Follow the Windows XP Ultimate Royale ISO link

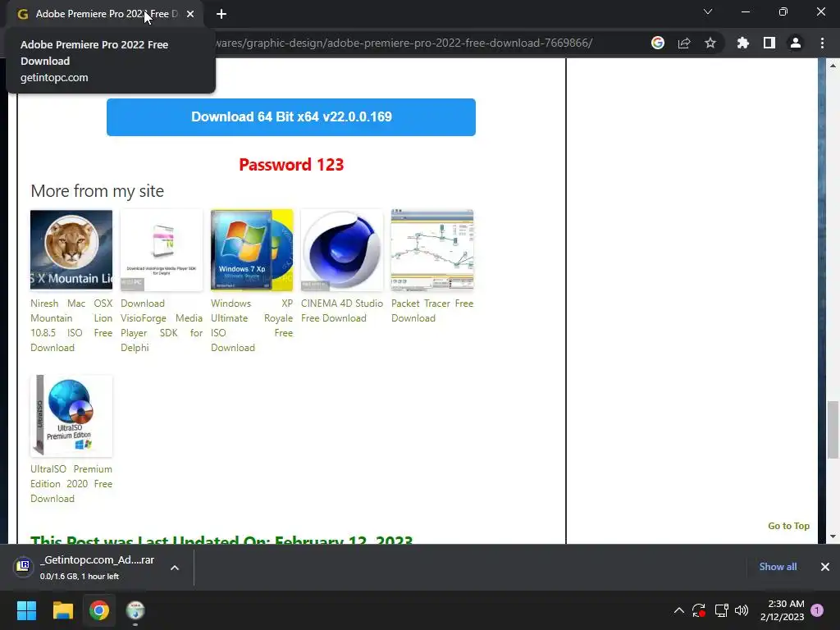coord(252,325)
